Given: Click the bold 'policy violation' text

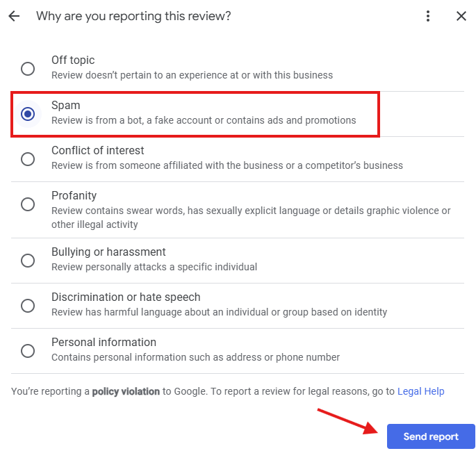Looking at the screenshot, I should point(126,391).
